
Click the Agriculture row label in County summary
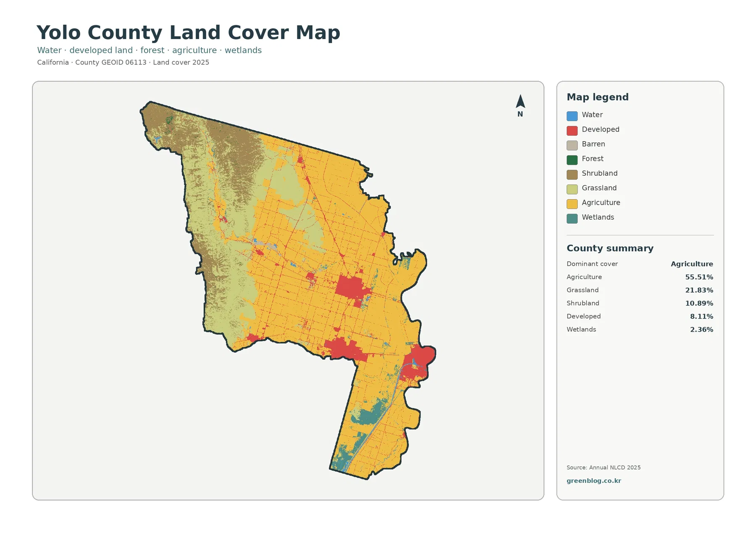(584, 277)
